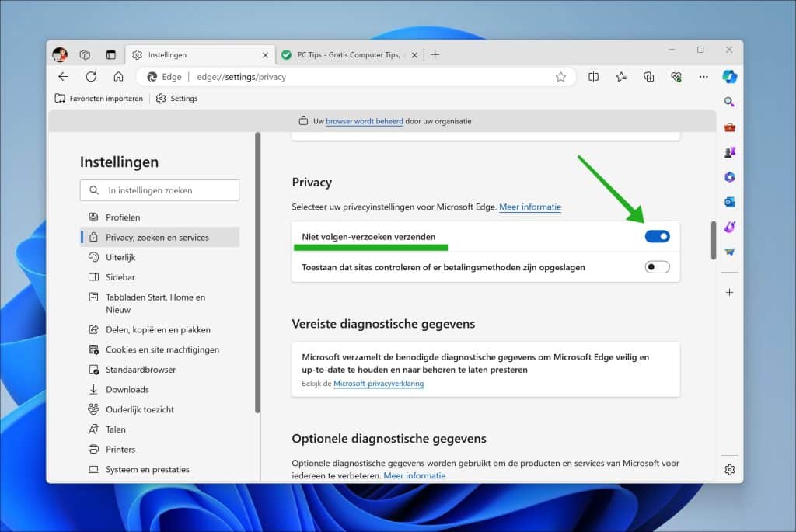Open sidebar Outlook icon
The height and width of the screenshot is (532, 796).
pos(729,202)
